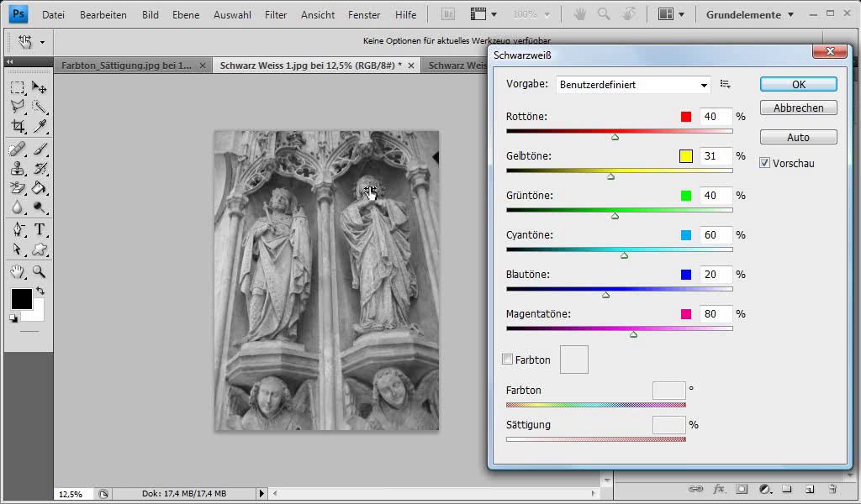Select the Rectangular Marquee tool
This screenshot has width=861, height=504.
coord(18,87)
